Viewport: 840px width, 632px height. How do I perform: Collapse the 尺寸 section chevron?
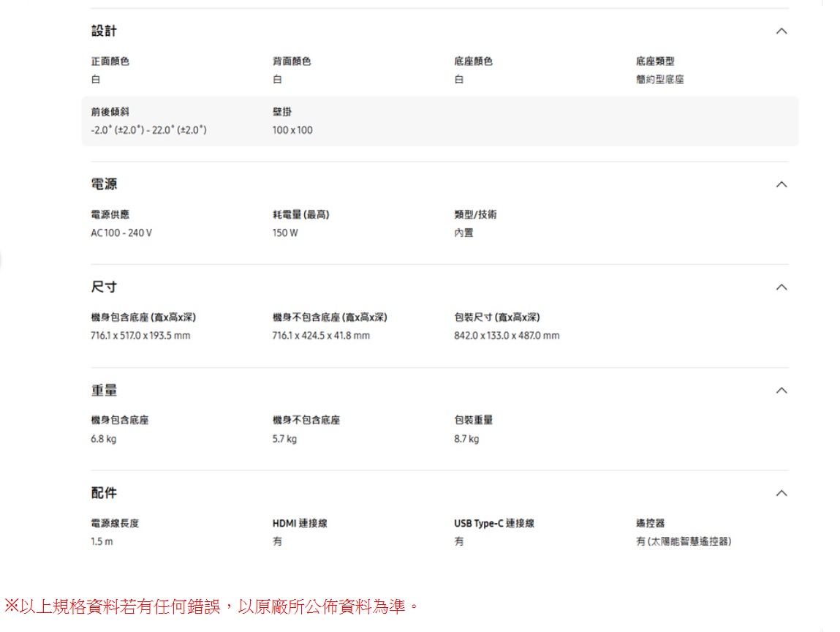tap(781, 287)
